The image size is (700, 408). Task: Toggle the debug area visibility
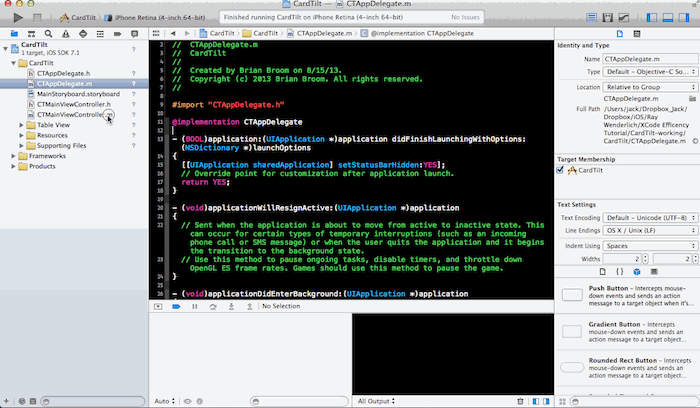coord(668,17)
